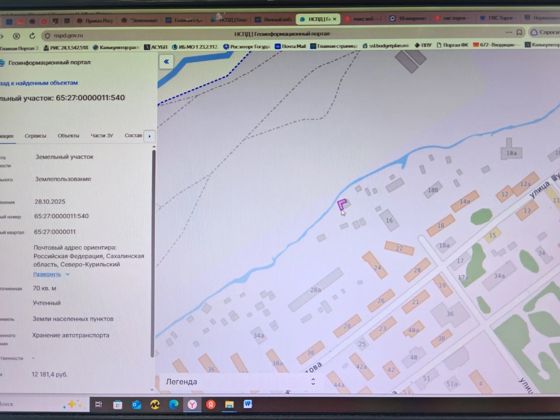Reload the page with the refresh icon
Image resolution: width=560 pixels, height=420 pixels.
coord(32,36)
